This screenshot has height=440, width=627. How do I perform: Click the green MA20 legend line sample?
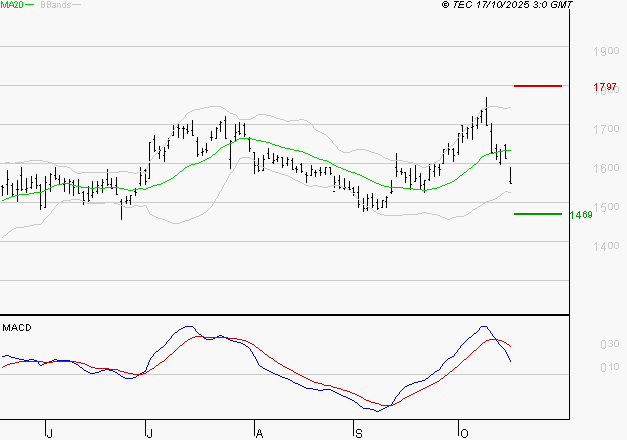coord(30,6)
